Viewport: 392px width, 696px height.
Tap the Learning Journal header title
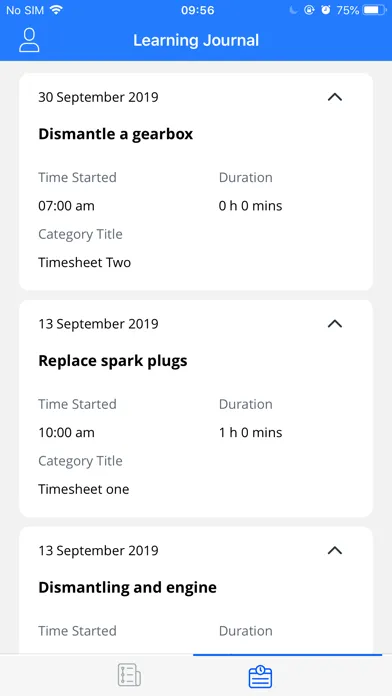[196, 40]
